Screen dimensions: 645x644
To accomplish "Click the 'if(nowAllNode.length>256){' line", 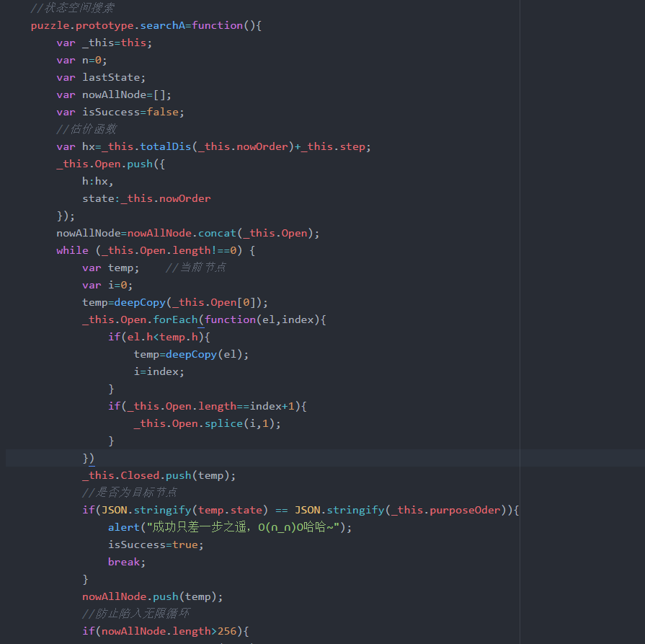I will click(165, 631).
